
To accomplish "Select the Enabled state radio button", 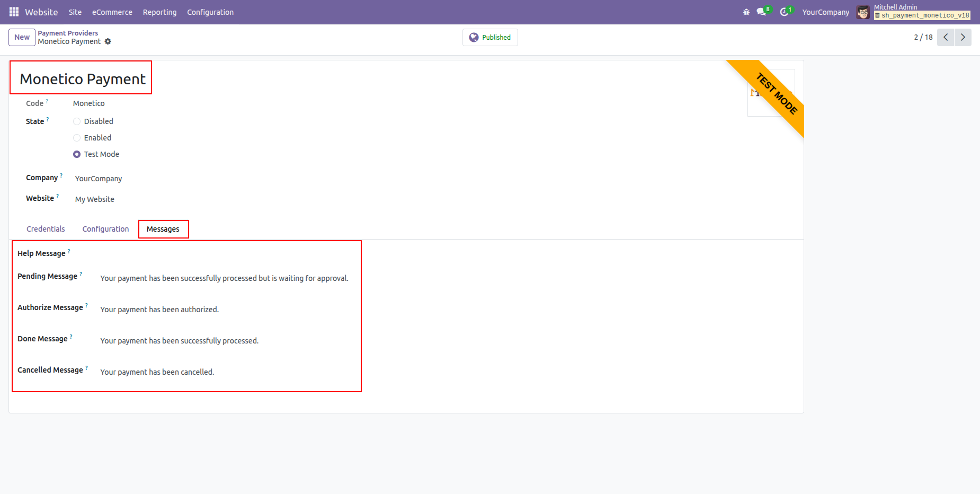I will [x=77, y=138].
